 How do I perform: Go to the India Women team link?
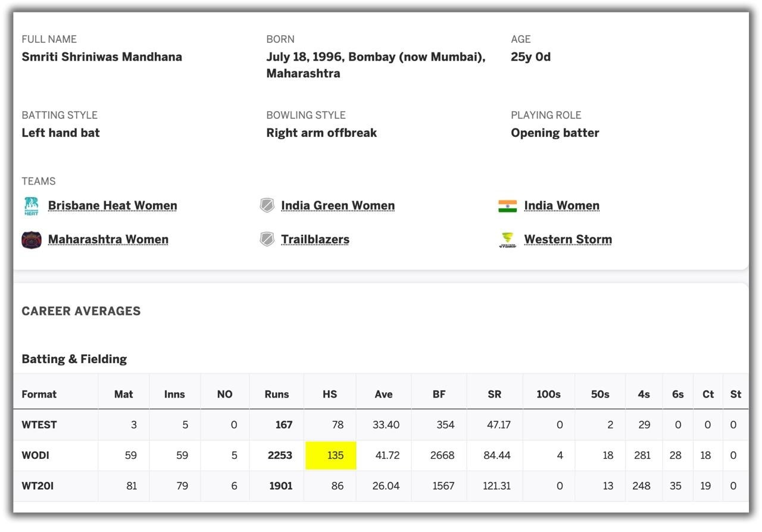(x=561, y=206)
